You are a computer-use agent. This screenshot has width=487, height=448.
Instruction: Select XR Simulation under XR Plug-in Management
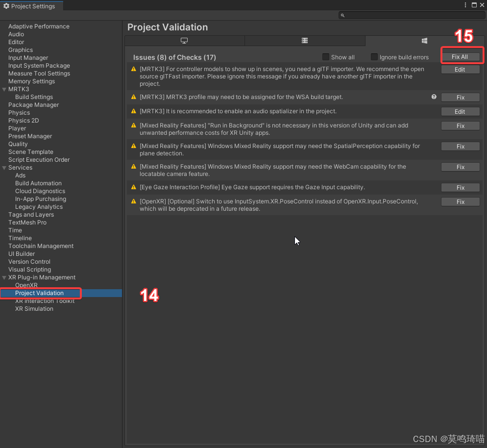point(34,309)
